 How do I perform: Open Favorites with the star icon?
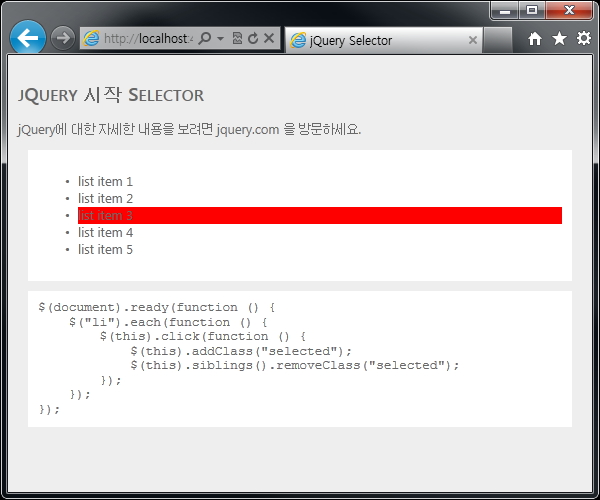(x=559, y=38)
